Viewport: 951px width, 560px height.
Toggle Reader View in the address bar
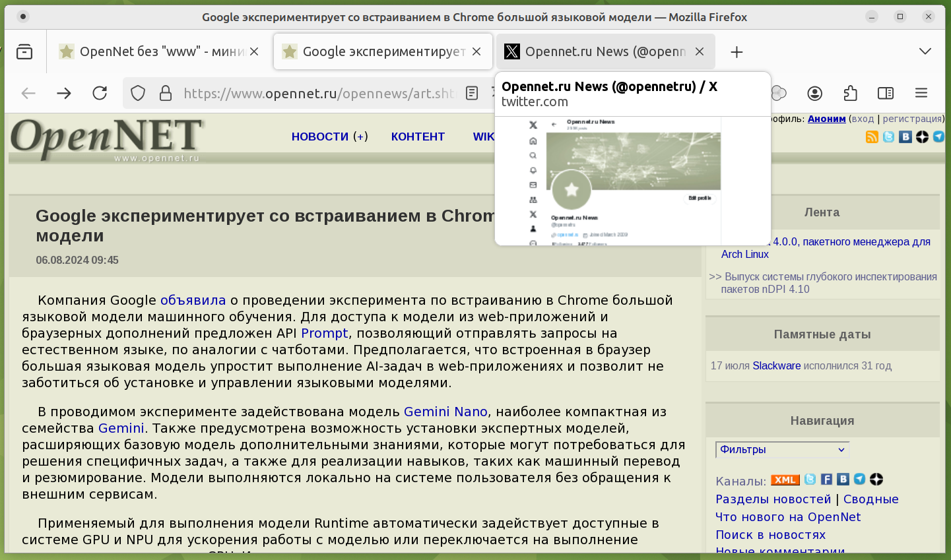tap(472, 93)
